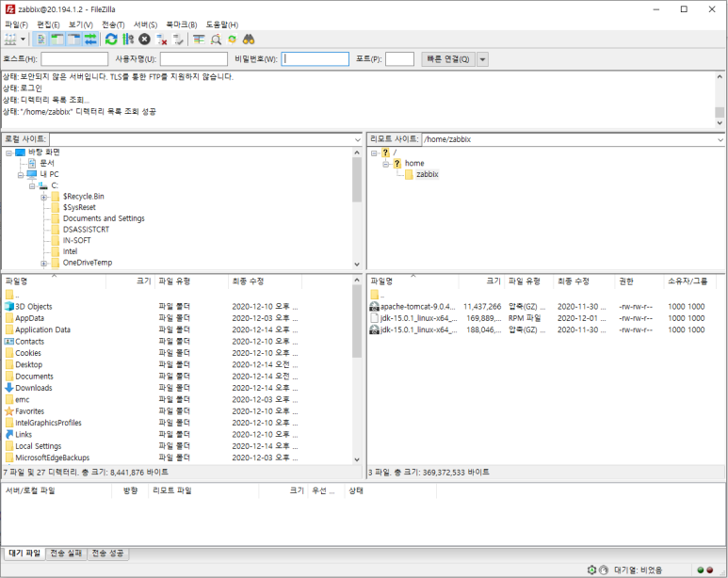Collapse the 바탕 화면 tree node
The image size is (728, 578).
coord(8,153)
